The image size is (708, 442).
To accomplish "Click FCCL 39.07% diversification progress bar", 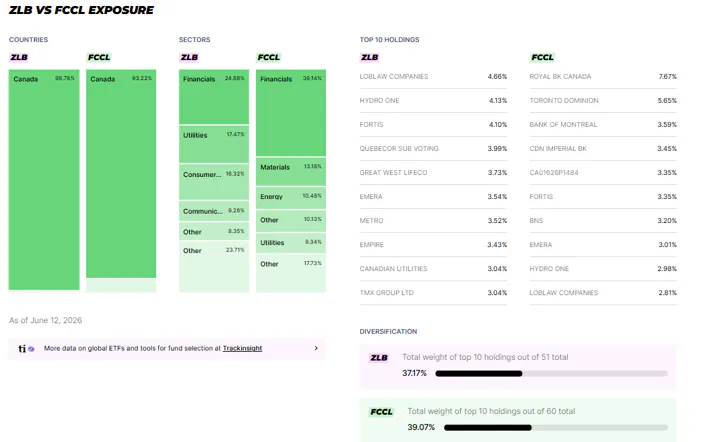I will pyautogui.click(x=556, y=428).
